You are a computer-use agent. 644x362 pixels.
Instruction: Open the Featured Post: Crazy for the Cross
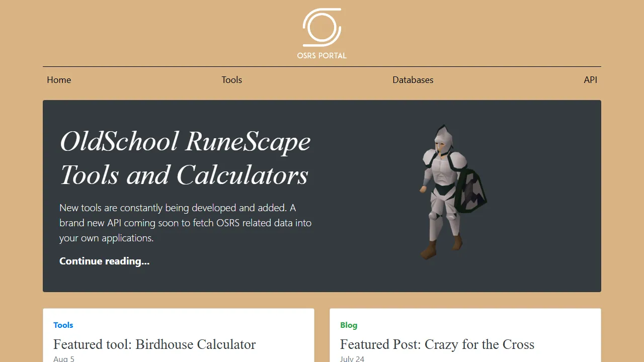coord(437,344)
